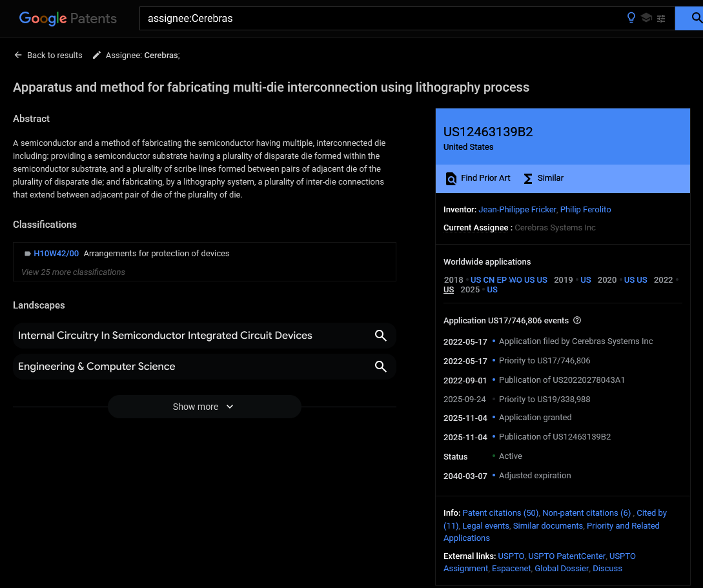Open the struck-through WO application link
Viewport: 703px width, 588px height.
pyautogui.click(x=515, y=280)
